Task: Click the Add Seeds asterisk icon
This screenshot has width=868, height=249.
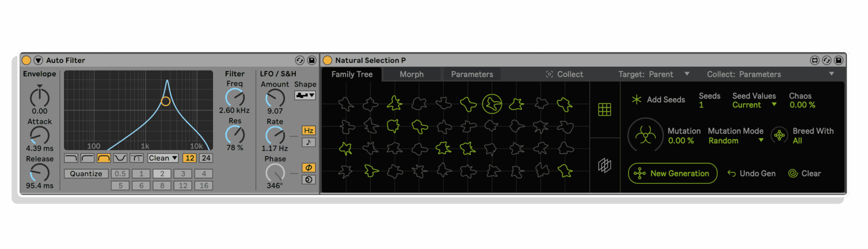Action: point(636,99)
